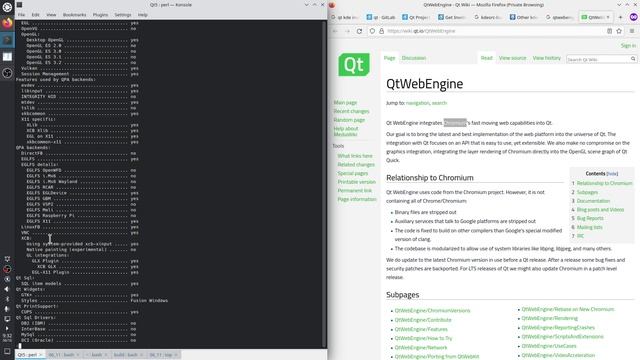Screen dimensions: 640x360
Task: Click the red circular tray icon
Action: point(7,269)
